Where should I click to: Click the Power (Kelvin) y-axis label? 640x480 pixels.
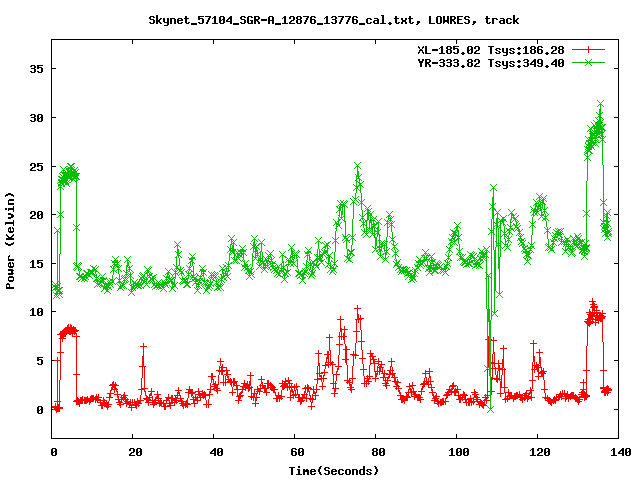click(10, 241)
